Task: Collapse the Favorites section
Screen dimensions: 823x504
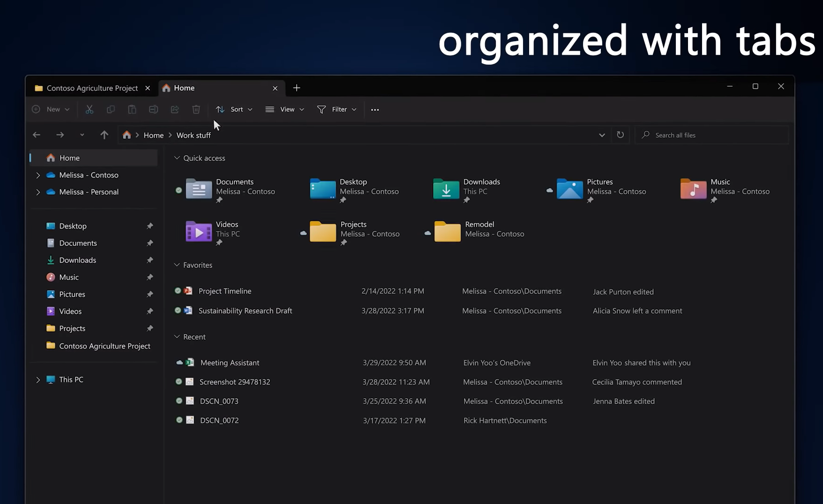Action: pyautogui.click(x=177, y=265)
